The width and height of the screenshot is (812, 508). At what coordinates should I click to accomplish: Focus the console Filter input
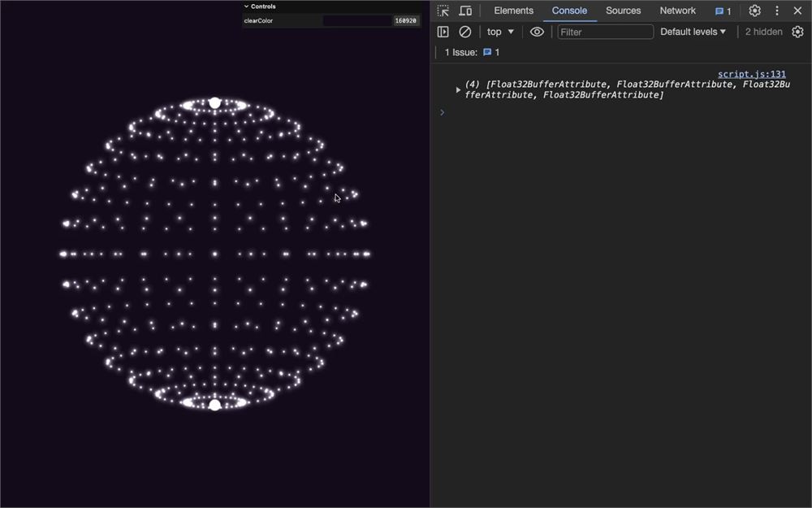pos(606,33)
